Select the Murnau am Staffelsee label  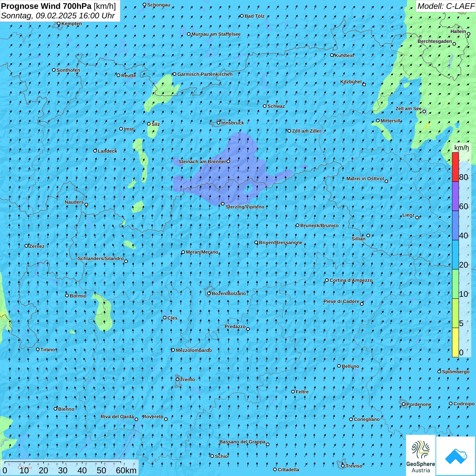click(x=216, y=34)
